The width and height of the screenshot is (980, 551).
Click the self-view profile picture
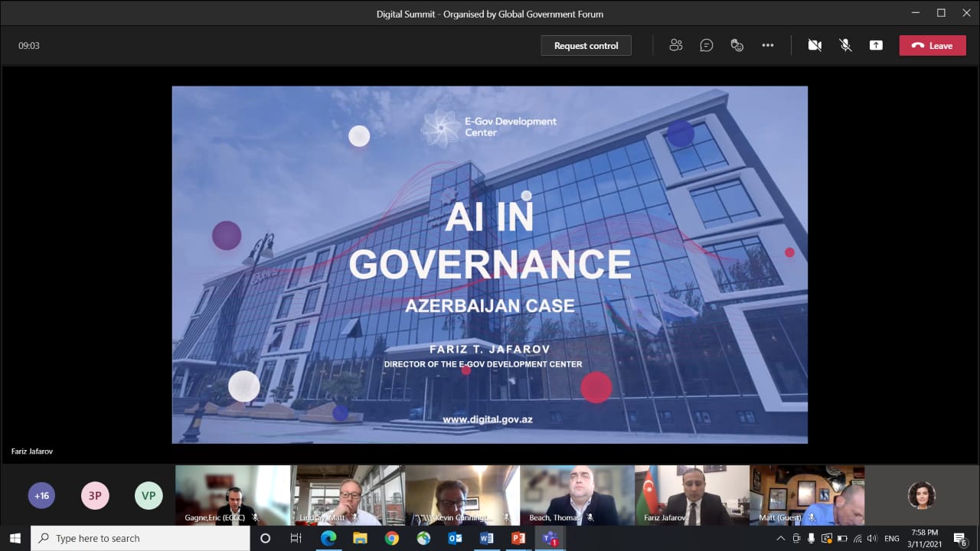922,495
